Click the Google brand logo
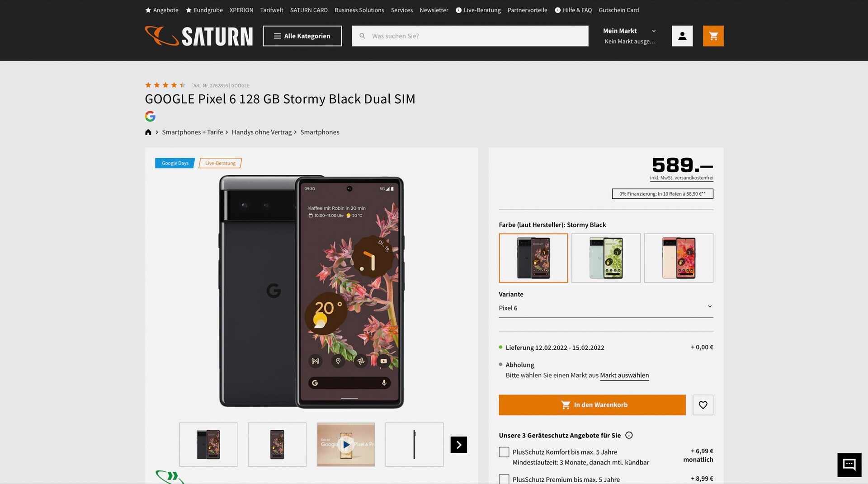Screen dimensions: 868x484 (x=150, y=116)
